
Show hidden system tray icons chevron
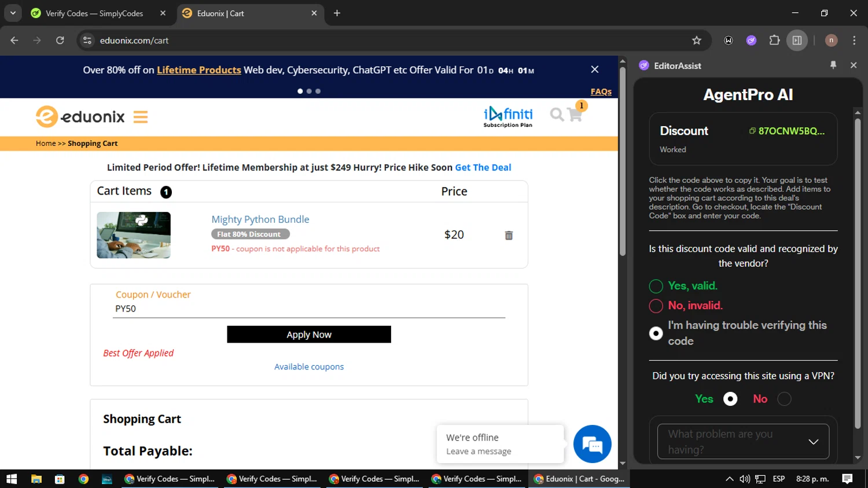point(729,479)
